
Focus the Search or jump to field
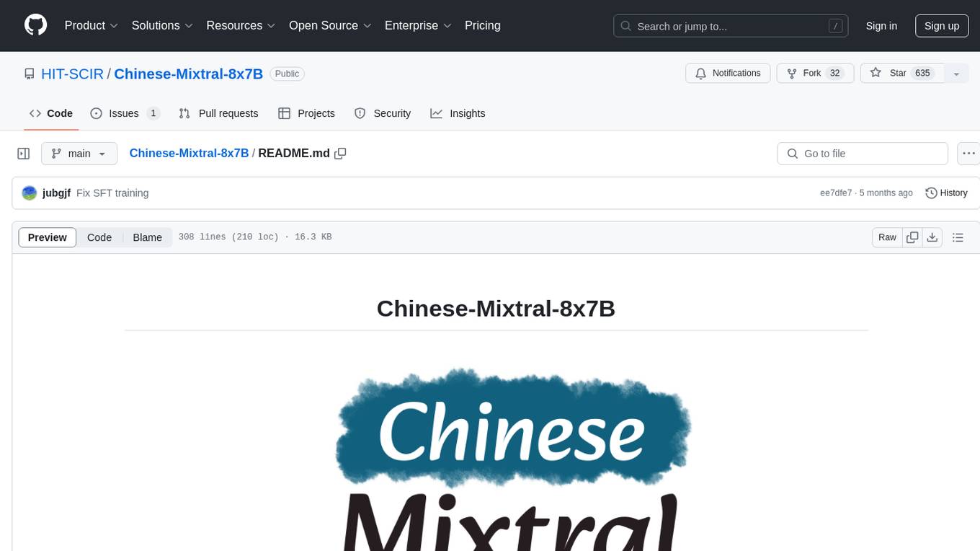click(x=731, y=26)
